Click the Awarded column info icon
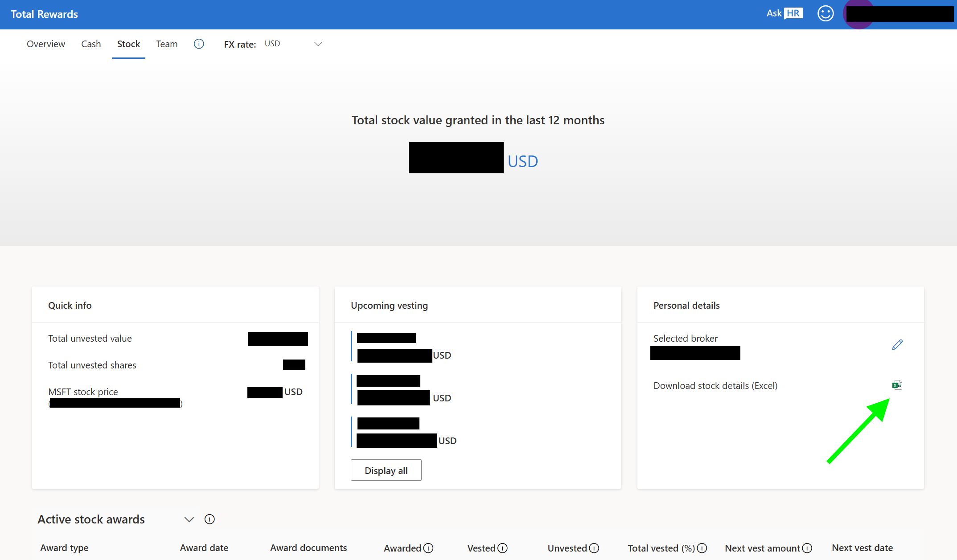The image size is (957, 560). 428,548
